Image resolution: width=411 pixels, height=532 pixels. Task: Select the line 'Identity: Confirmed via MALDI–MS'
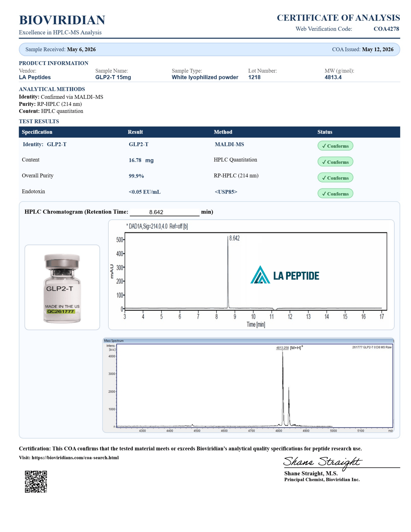pyautogui.click(x=61, y=97)
